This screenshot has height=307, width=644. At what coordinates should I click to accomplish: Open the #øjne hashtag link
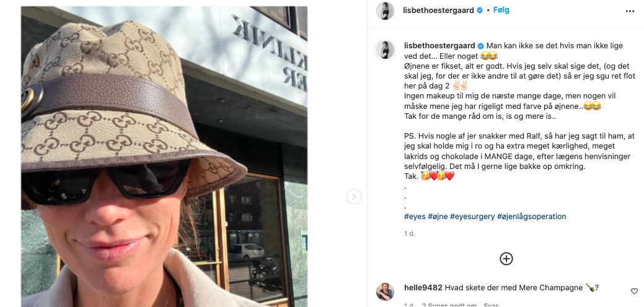[438, 217]
